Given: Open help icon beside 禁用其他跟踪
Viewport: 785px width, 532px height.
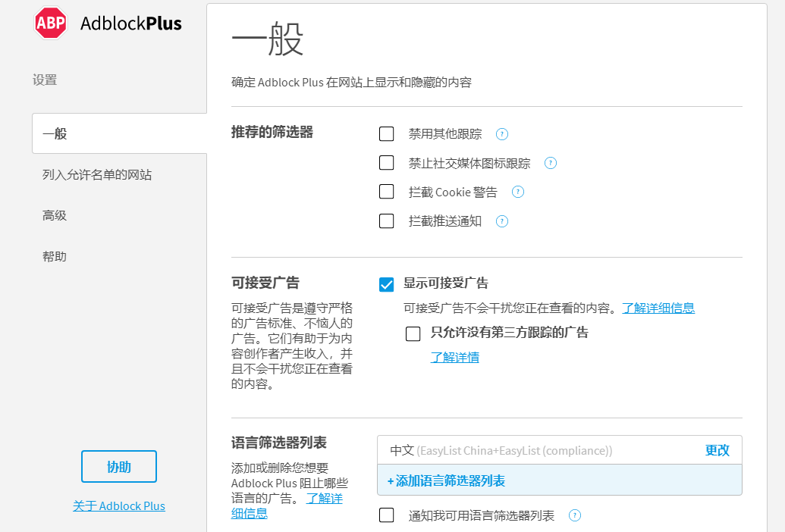Looking at the screenshot, I should (501, 133).
